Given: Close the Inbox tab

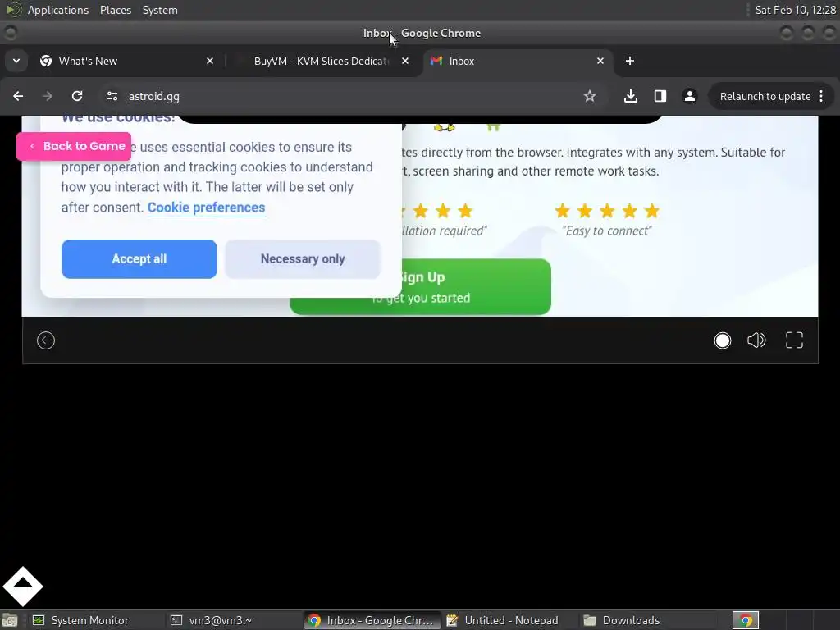Looking at the screenshot, I should (600, 61).
